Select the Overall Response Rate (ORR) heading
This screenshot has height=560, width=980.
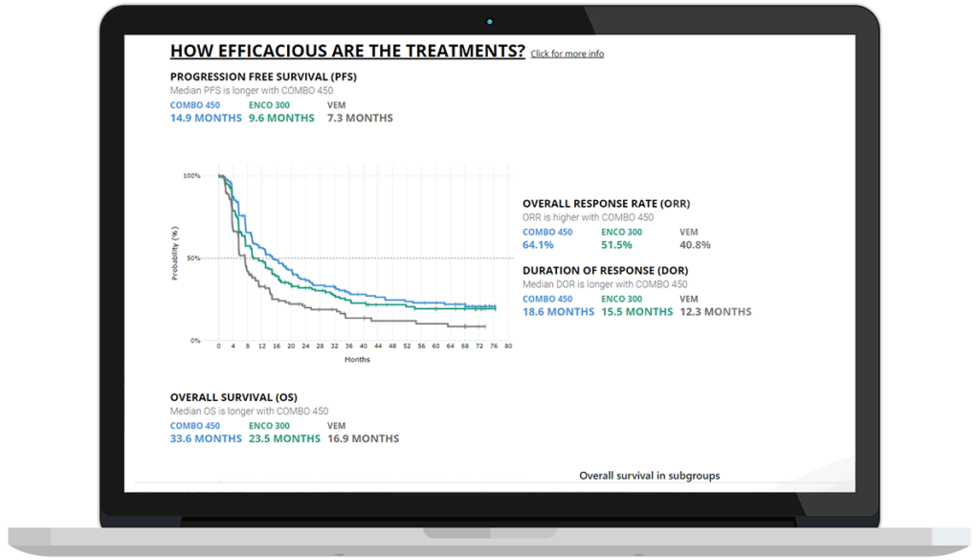pyautogui.click(x=606, y=204)
